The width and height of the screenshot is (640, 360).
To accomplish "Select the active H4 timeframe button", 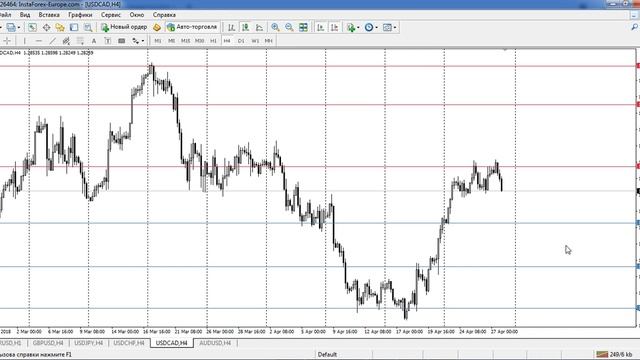I will coord(227,41).
